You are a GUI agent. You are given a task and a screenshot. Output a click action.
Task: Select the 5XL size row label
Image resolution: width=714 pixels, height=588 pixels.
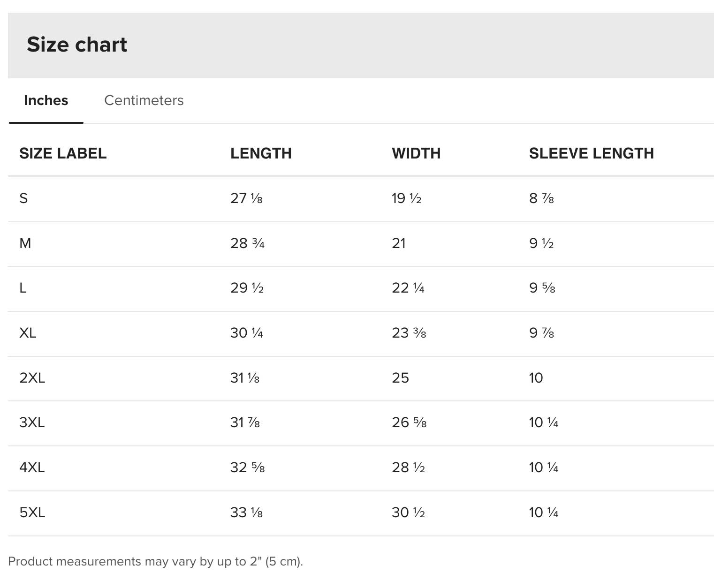[x=32, y=513]
